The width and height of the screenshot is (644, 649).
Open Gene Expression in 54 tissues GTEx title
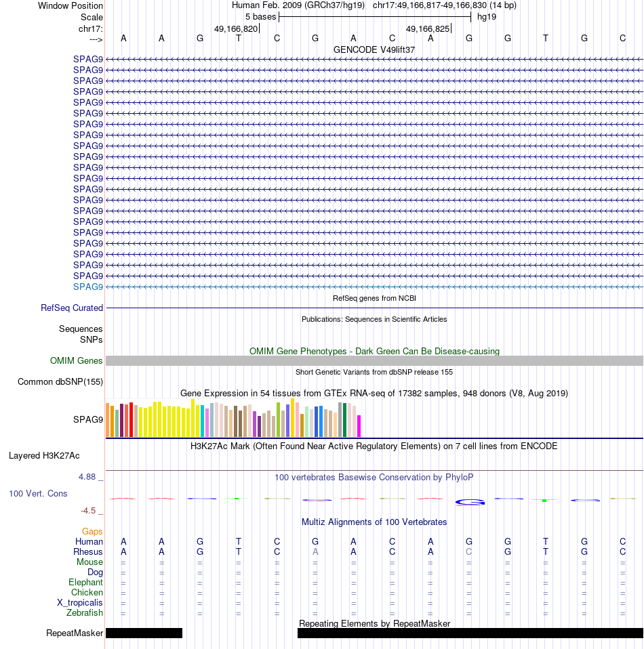pyautogui.click(x=374, y=393)
